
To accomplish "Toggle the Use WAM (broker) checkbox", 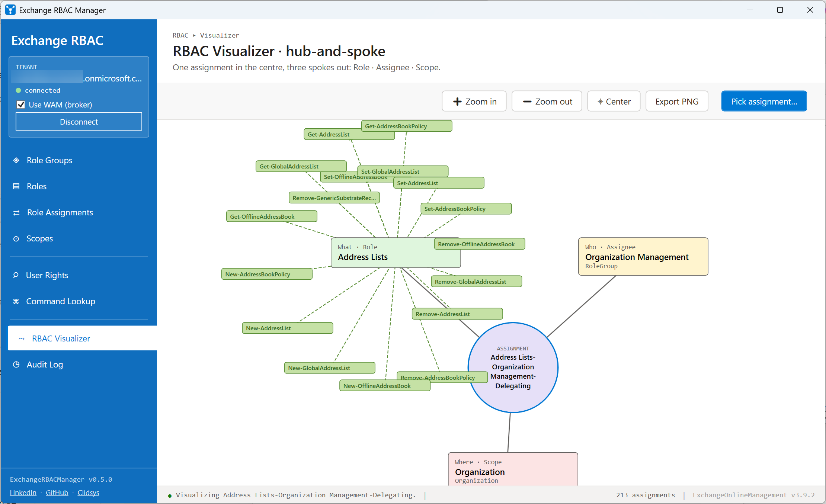I will point(21,105).
